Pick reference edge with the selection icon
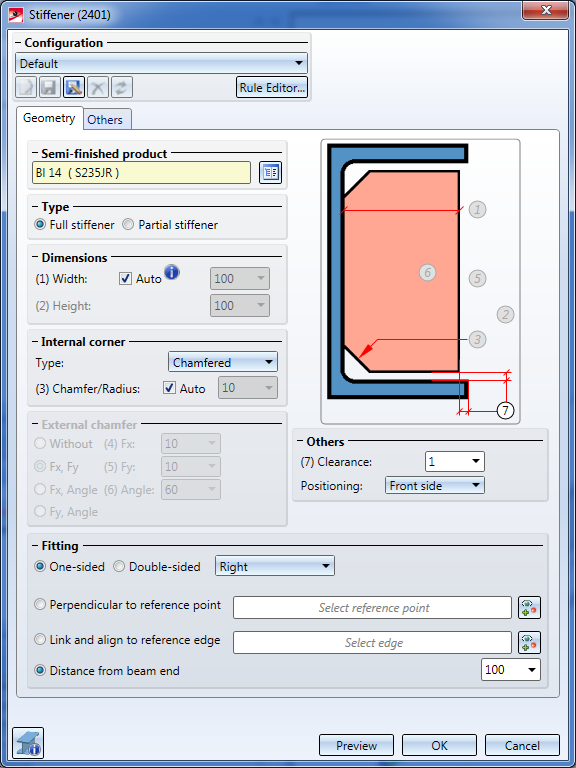Viewport: 576px width, 768px height. 529,642
